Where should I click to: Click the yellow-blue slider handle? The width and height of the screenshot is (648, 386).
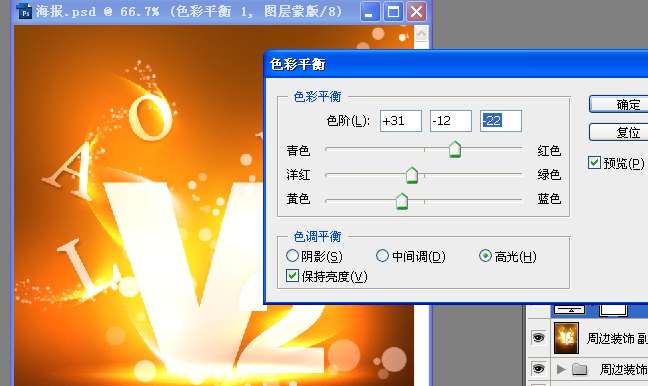click(402, 201)
